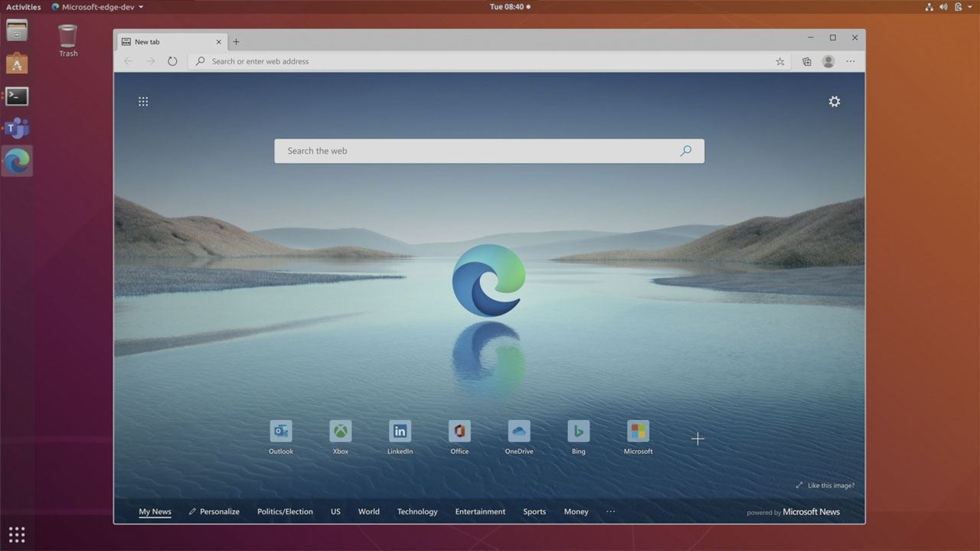Launch the OneDrive quick link tile

pos(519,432)
